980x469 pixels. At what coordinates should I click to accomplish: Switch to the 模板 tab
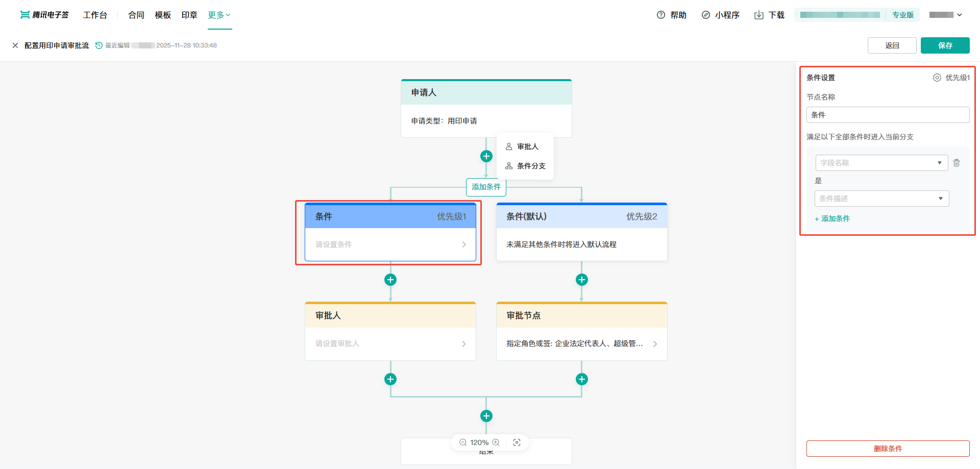pyautogui.click(x=162, y=15)
